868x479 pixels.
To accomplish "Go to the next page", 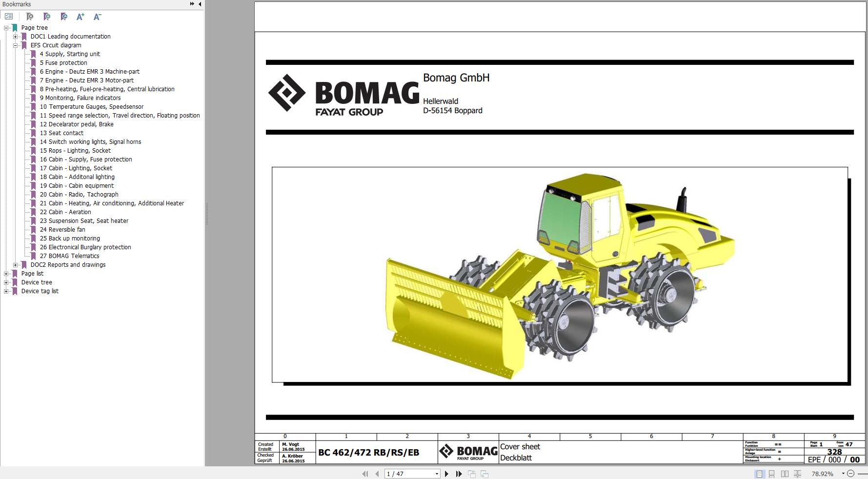I will coord(446,474).
